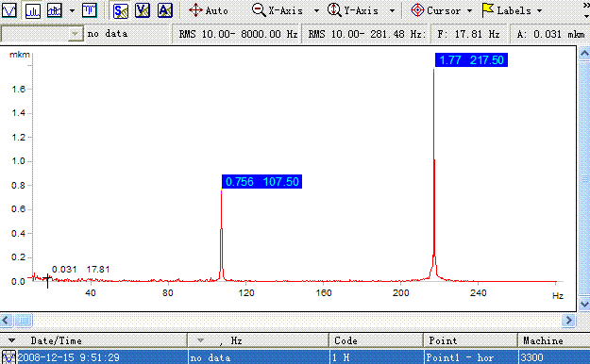Select the 2008-12-15 9:51:29 measurement row
This screenshot has width=590, height=364.
coord(295,357)
